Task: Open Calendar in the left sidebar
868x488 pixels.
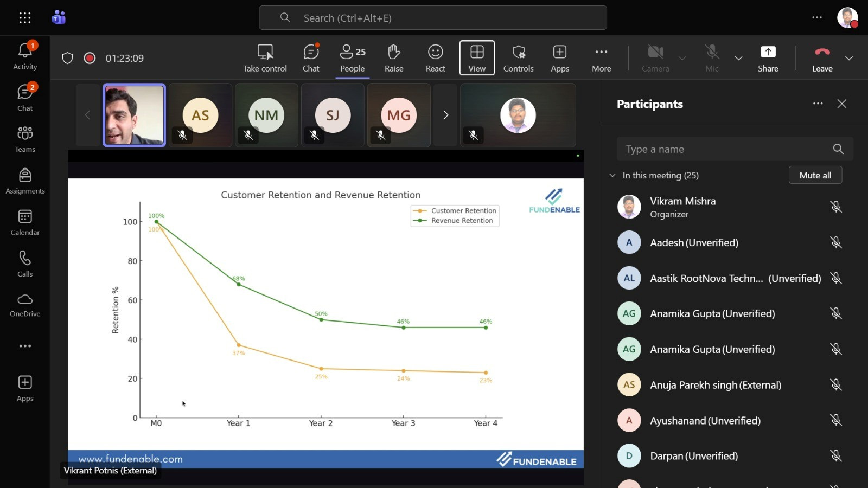Action: 25,223
